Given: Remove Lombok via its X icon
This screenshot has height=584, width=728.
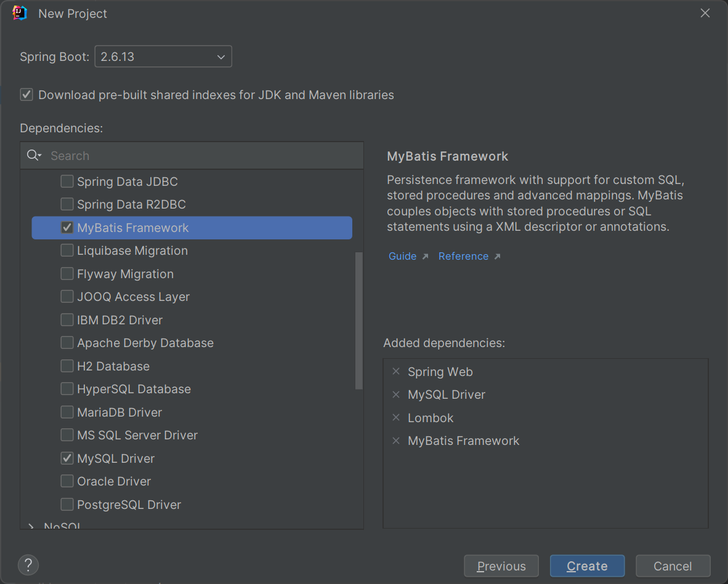Looking at the screenshot, I should pos(396,418).
